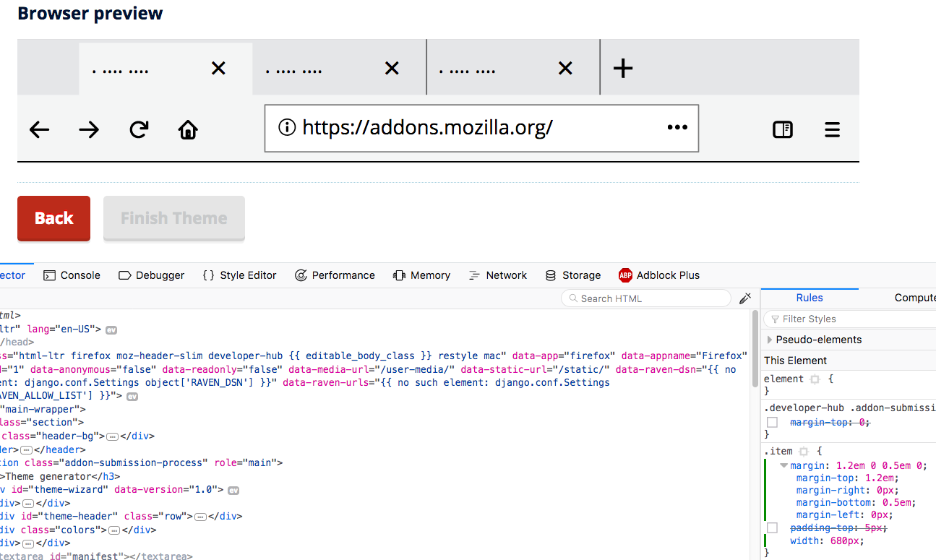Click the Filter Styles input
The image size is (936, 560).
850,319
